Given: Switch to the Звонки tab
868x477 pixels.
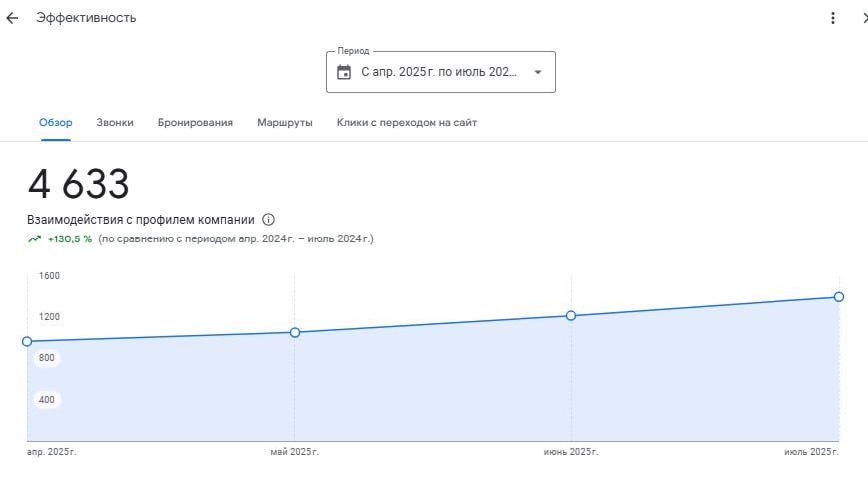Looking at the screenshot, I should [115, 122].
